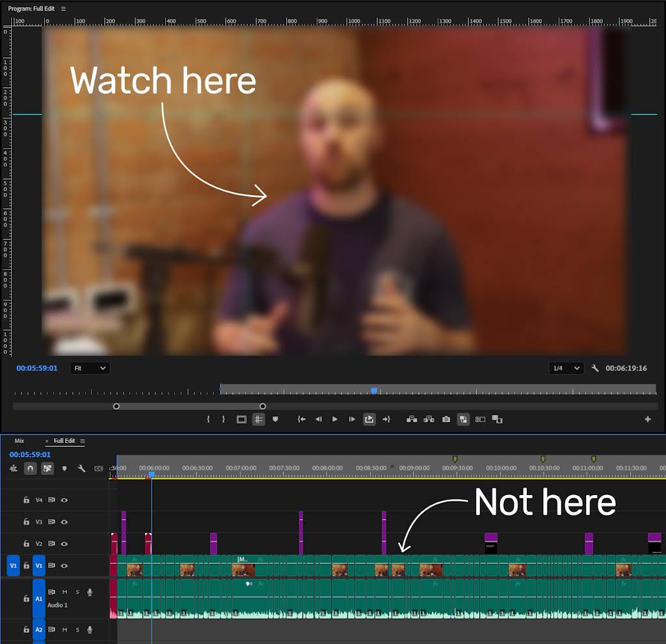Click the Mark In bracket button
Screen dimensions: 666x644
208,420
